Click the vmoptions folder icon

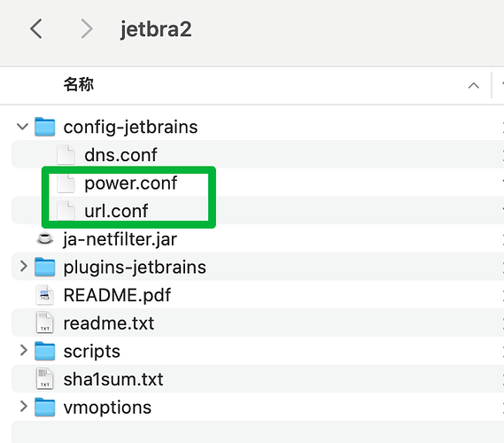coord(44,407)
